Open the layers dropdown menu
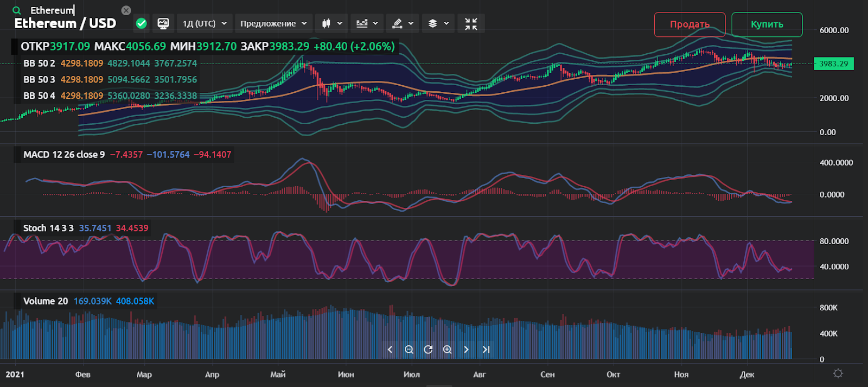 pyautogui.click(x=438, y=23)
